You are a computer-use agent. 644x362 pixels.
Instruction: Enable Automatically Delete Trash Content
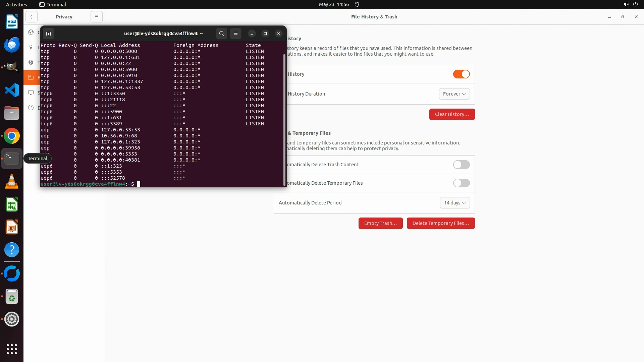click(461, 165)
